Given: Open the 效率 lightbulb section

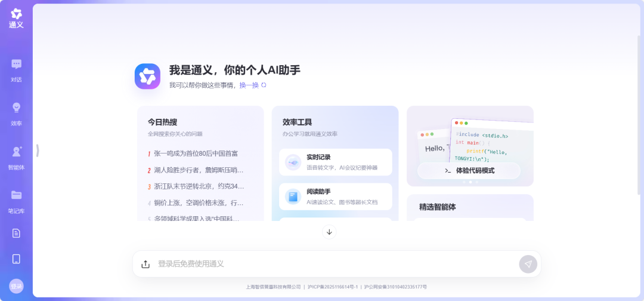Looking at the screenshot, I should click(16, 114).
